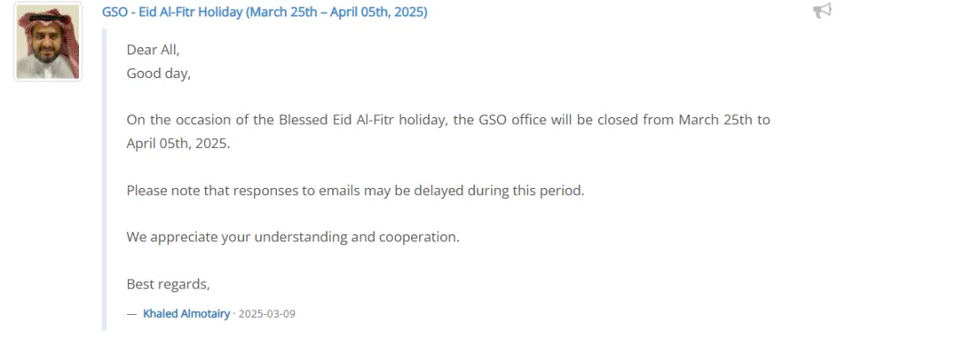Click the word "emails" in the notice
Image resolution: width=980 pixels, height=354 pixels.
(x=338, y=190)
